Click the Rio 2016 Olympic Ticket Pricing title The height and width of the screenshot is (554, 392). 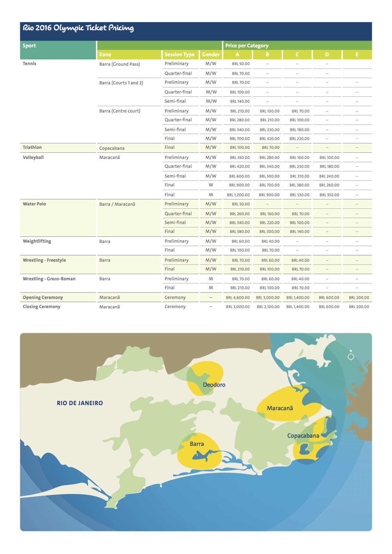(x=78, y=28)
